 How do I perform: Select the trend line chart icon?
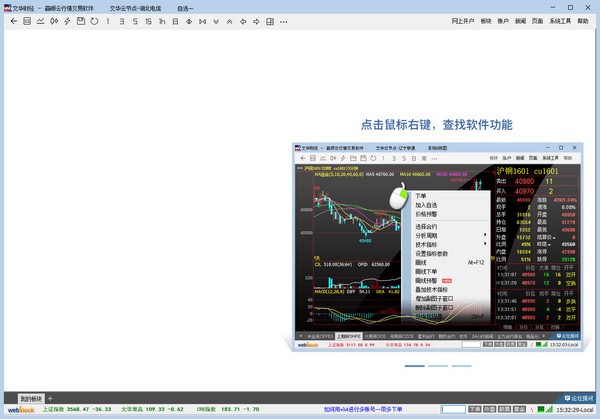click(x=40, y=21)
